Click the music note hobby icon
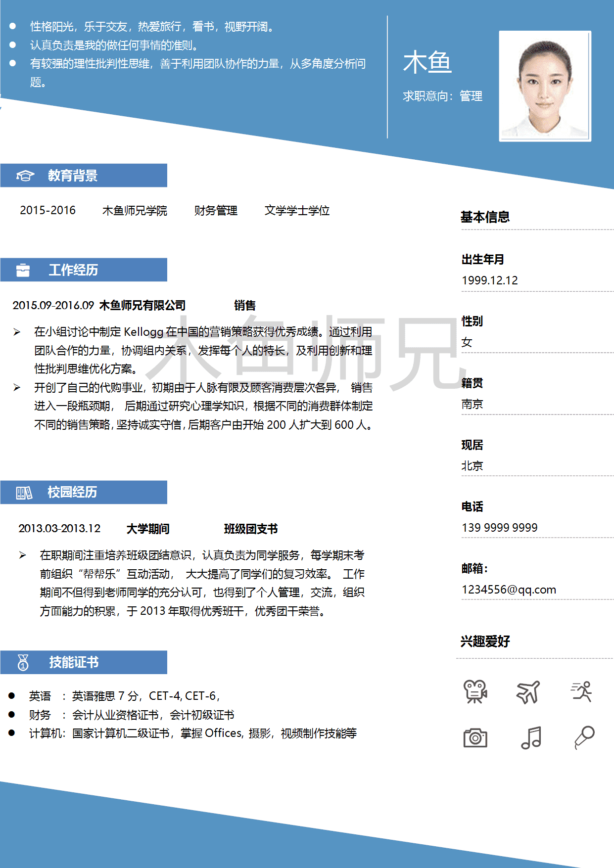 click(x=531, y=737)
